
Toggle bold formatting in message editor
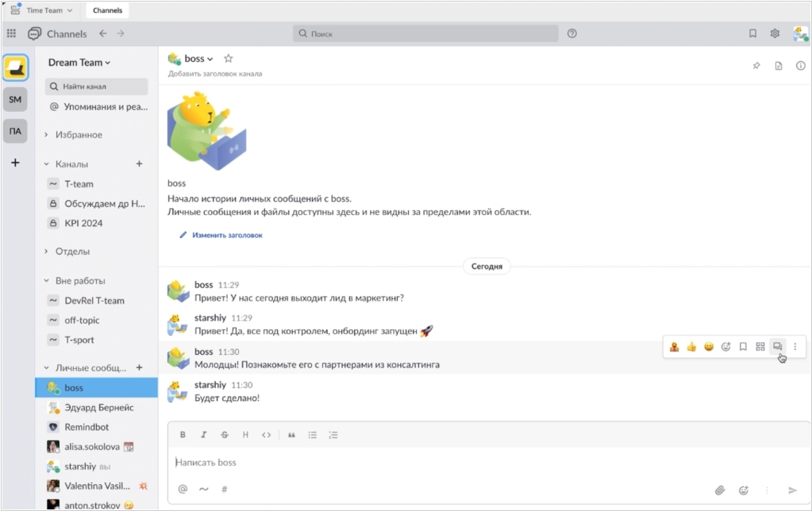pyautogui.click(x=183, y=435)
